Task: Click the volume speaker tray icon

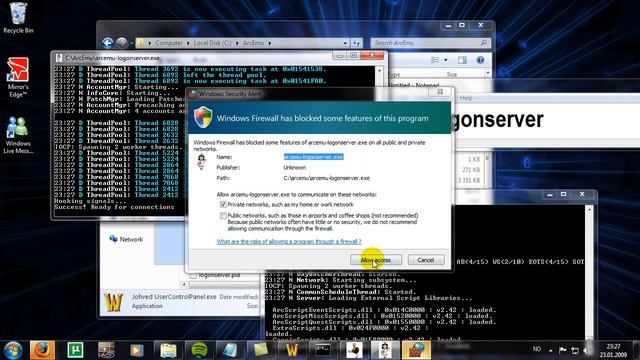Action: 587,350
